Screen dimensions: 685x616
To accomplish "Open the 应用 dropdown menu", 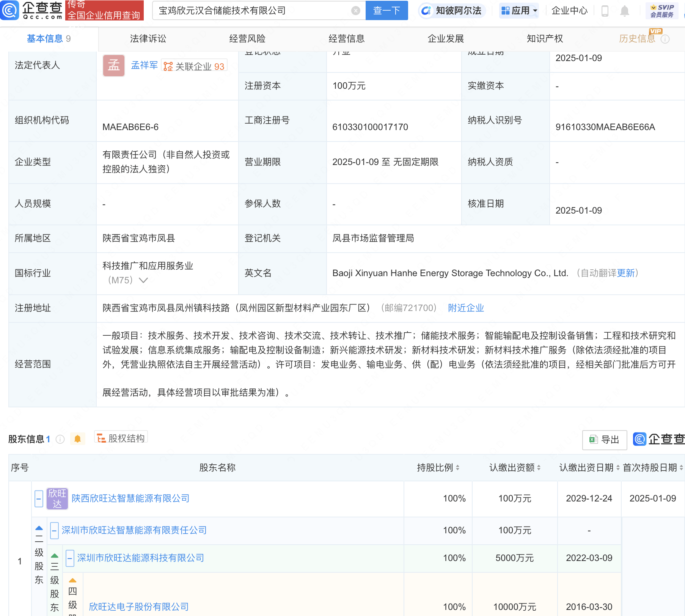I will (x=519, y=11).
